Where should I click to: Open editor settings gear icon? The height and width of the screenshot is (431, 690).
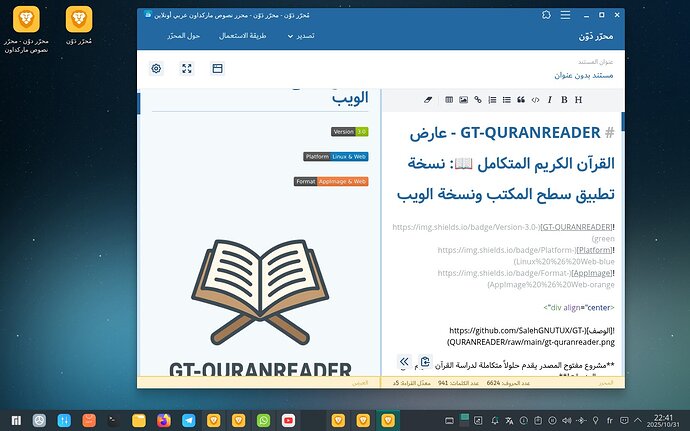coord(156,68)
